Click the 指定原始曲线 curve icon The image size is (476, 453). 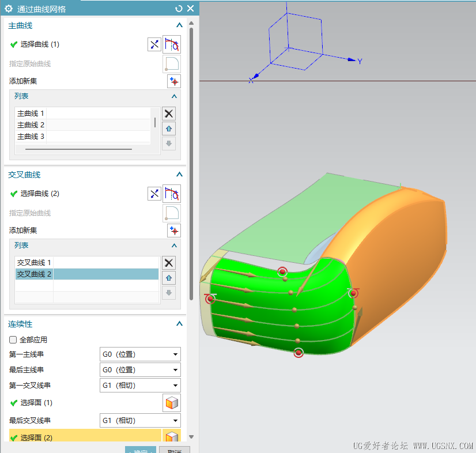pos(171,63)
